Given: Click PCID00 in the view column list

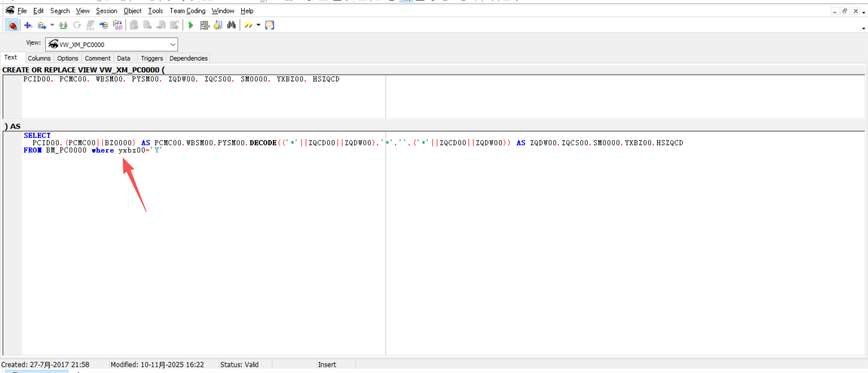Looking at the screenshot, I should tap(37, 79).
